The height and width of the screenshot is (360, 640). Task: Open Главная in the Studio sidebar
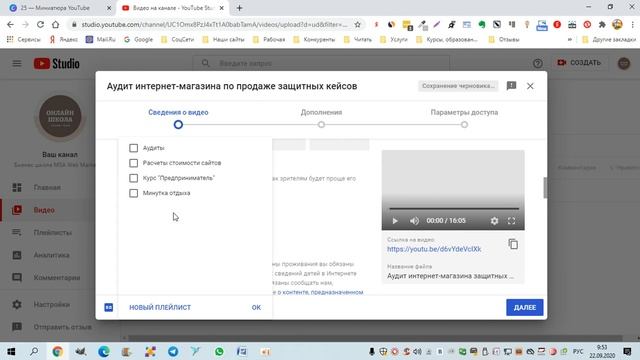(x=47, y=187)
